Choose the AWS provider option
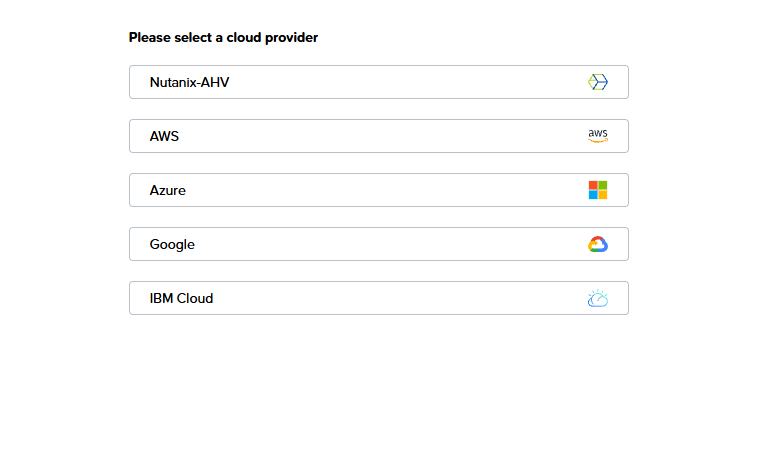The width and height of the screenshot is (761, 462). pos(378,136)
